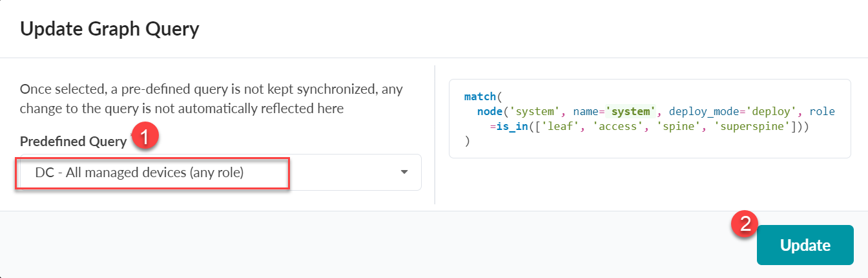Image resolution: width=868 pixels, height=278 pixels.
Task: Click the Update button
Action: [x=805, y=245]
